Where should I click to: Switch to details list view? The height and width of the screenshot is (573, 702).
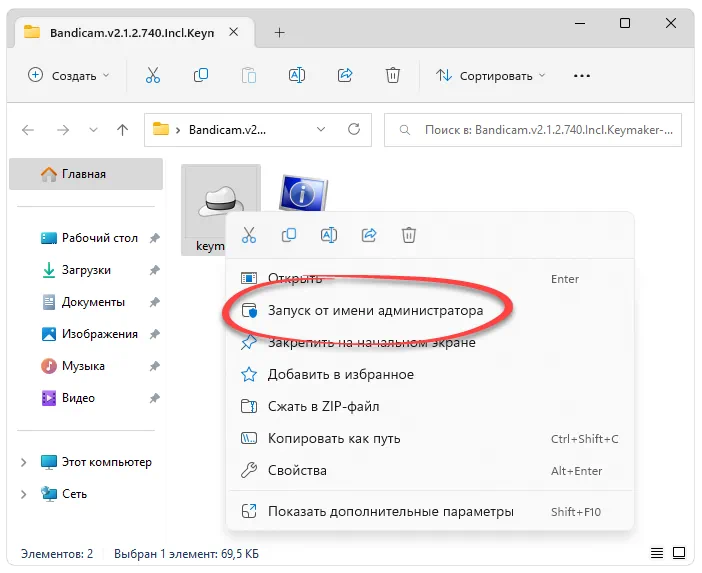click(657, 553)
